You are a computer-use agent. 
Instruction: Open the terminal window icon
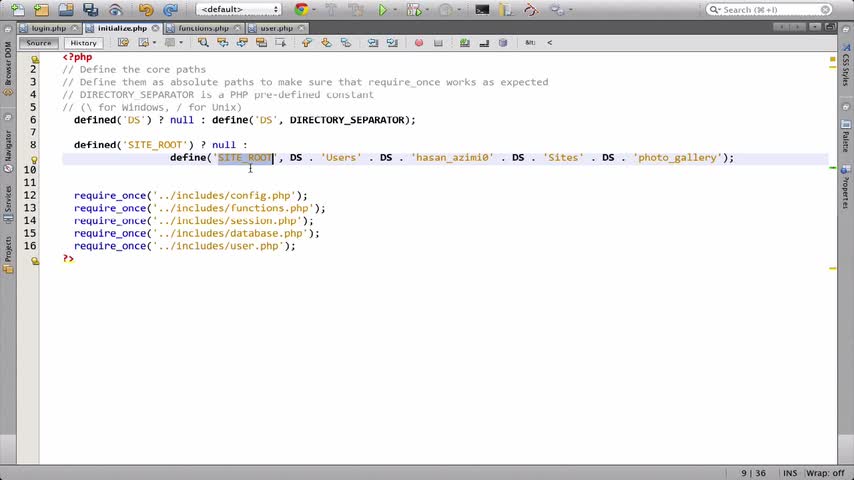tap(482, 10)
